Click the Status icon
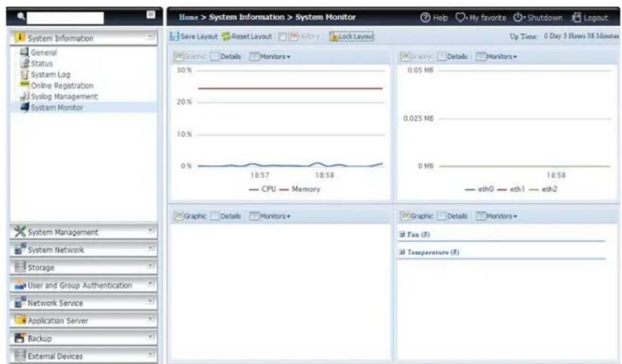This screenshot has width=622, height=364. point(25,63)
